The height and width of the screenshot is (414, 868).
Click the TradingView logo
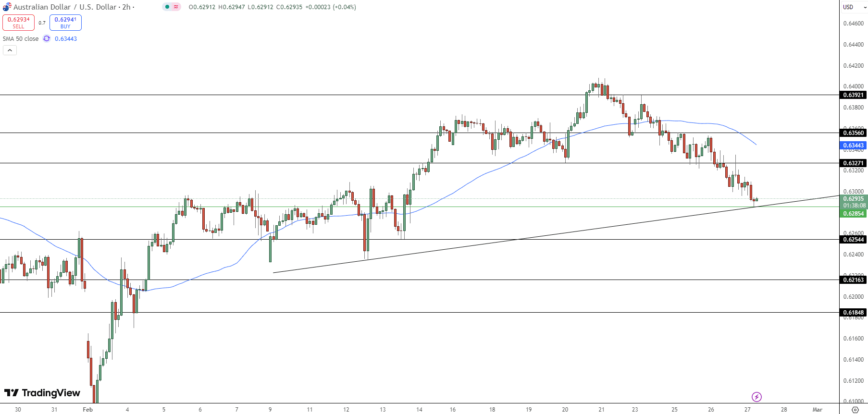[42, 393]
